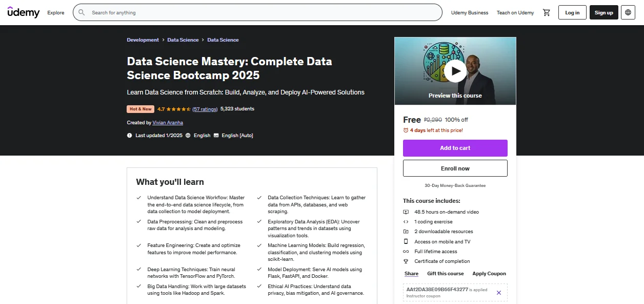Click the course title heading
This screenshot has width=644, height=304.
tap(230, 68)
